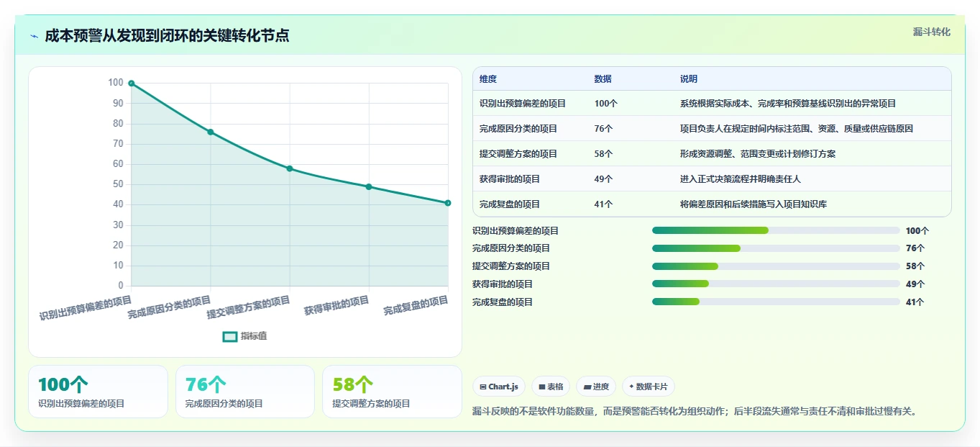The image size is (980, 447).
Task: Click the 41个 value beside the last progress bar
Action: click(915, 302)
